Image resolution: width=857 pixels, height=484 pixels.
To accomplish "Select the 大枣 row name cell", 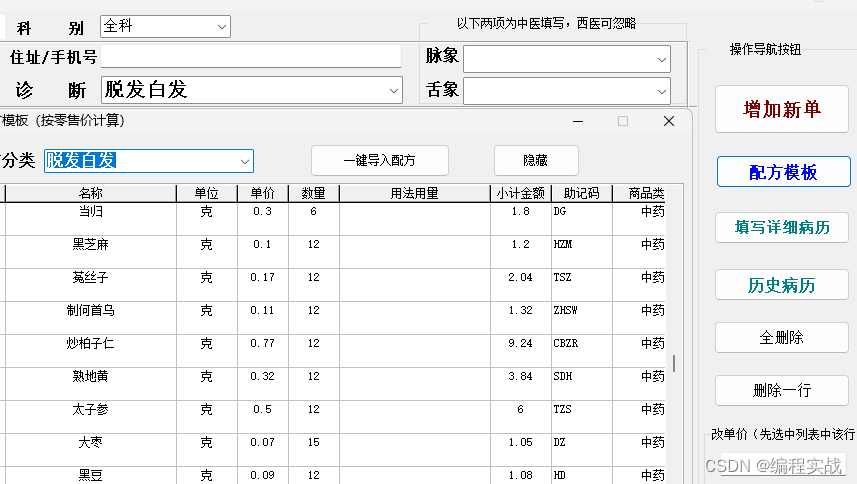I will tap(91, 450).
